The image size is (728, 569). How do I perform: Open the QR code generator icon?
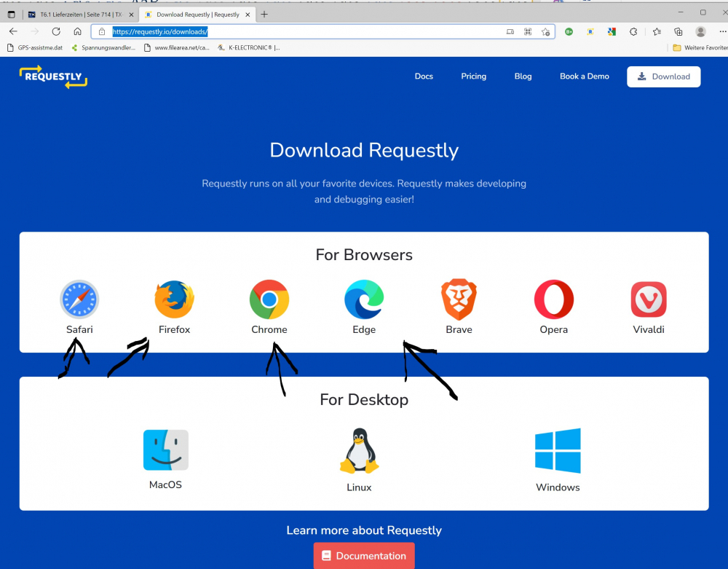tap(528, 31)
